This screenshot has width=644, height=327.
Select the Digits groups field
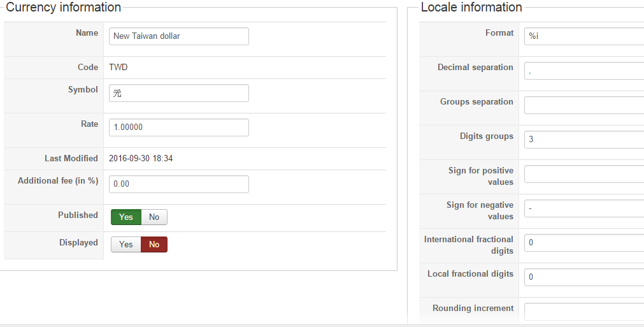(583, 140)
